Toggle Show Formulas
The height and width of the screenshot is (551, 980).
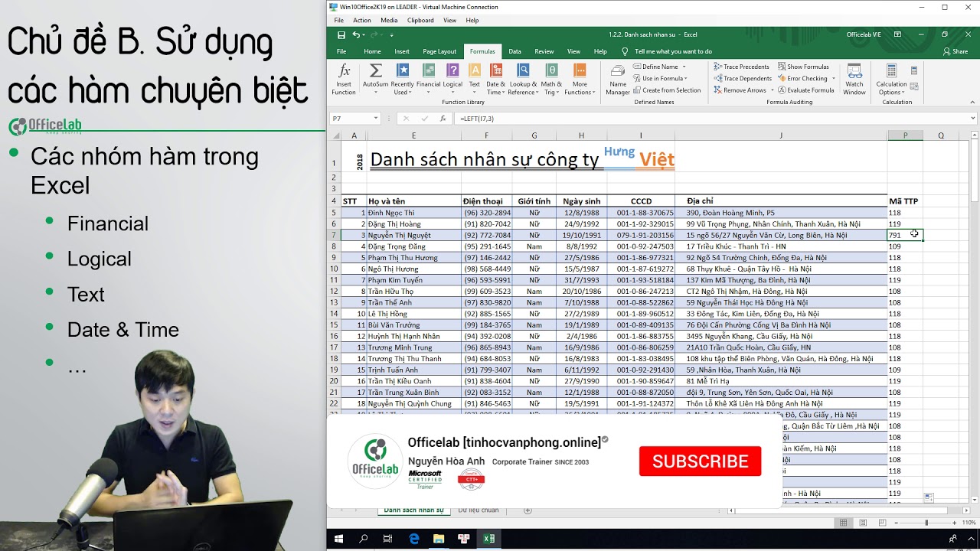click(x=803, y=67)
